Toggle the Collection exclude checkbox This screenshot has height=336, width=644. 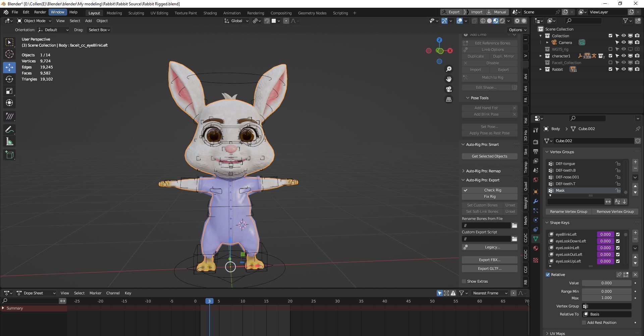[610, 36]
